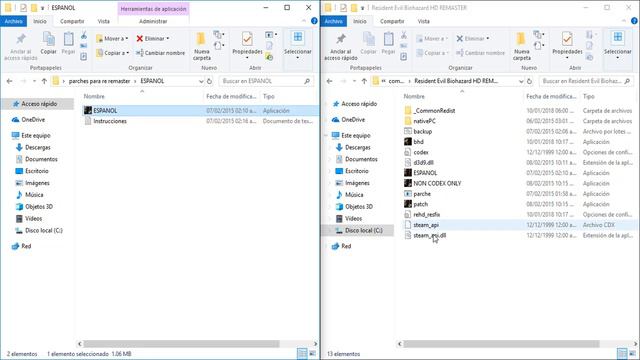This screenshot has height=360, width=640.
Task: Click horizontal scrollbar in Resident Evil window
Action: [502, 344]
